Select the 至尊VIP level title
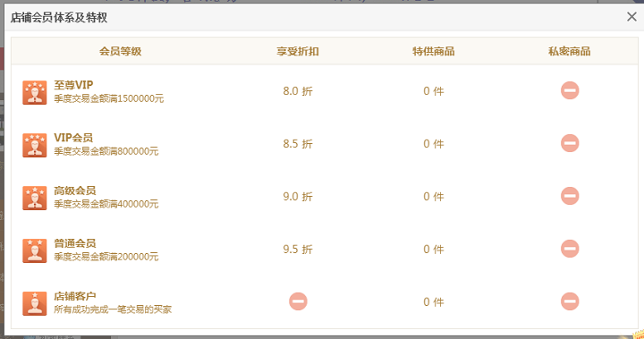Image resolution: width=644 pixels, height=339 pixels. (x=73, y=85)
